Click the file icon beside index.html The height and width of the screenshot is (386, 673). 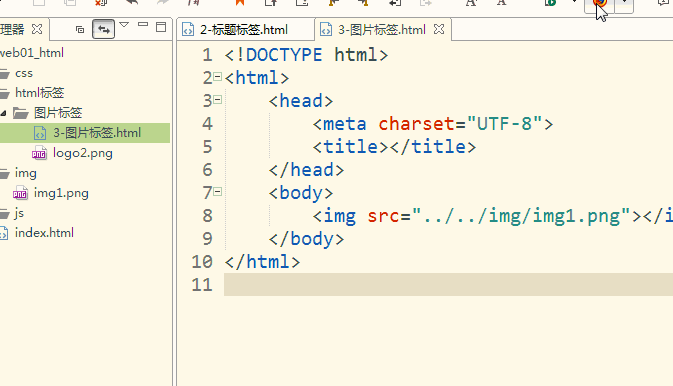(x=3, y=233)
